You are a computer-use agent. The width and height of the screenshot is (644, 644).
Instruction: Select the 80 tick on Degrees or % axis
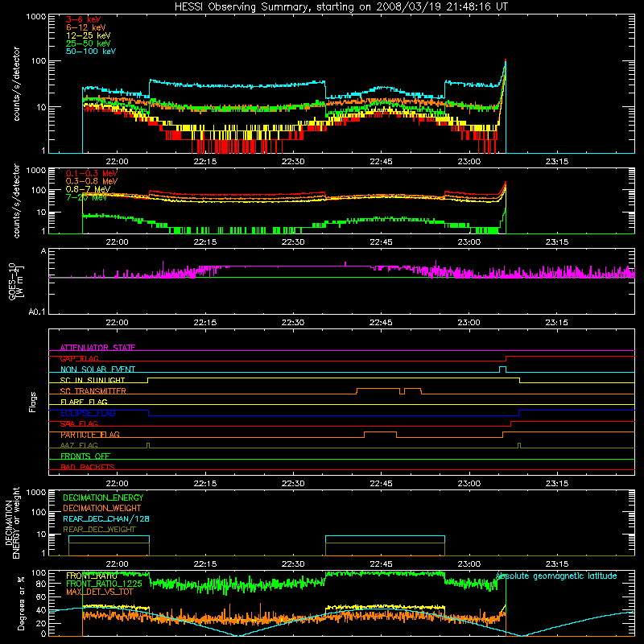click(41, 584)
